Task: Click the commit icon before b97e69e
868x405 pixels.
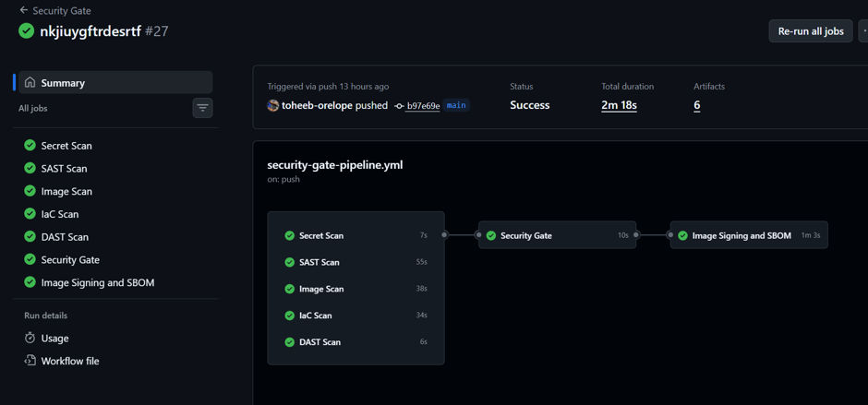Action: point(399,106)
